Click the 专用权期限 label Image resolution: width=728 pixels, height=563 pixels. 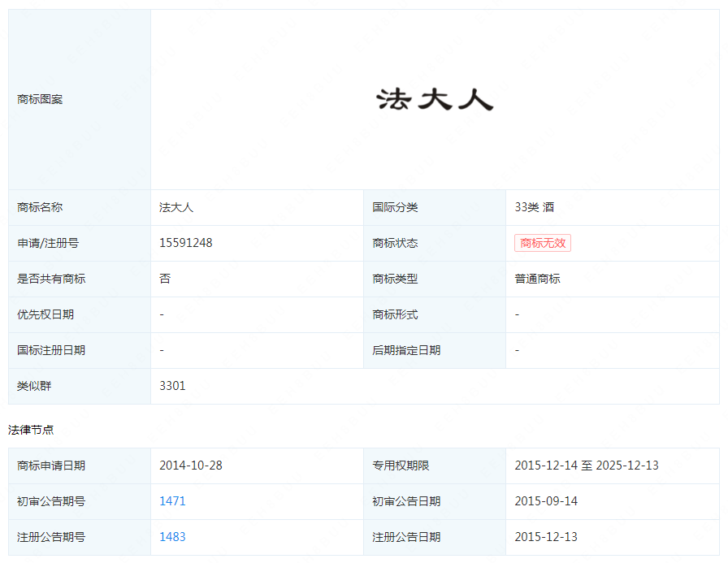click(401, 466)
